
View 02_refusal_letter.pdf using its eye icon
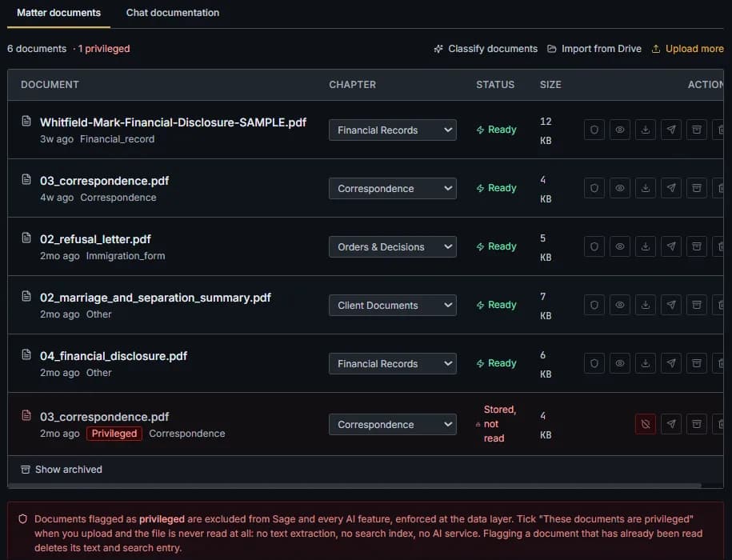[619, 246]
